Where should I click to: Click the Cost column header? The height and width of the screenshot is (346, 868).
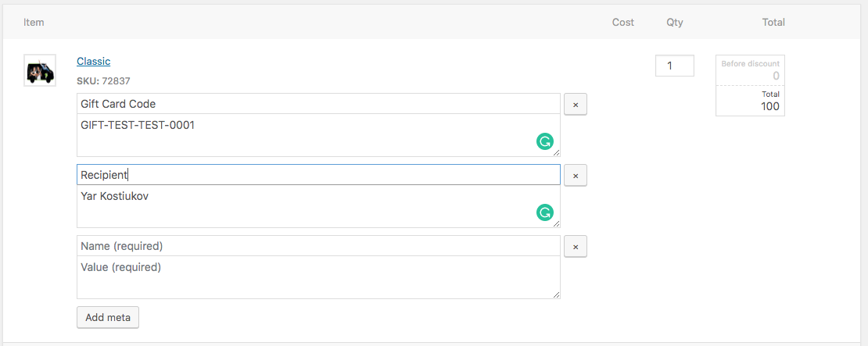[x=622, y=22]
